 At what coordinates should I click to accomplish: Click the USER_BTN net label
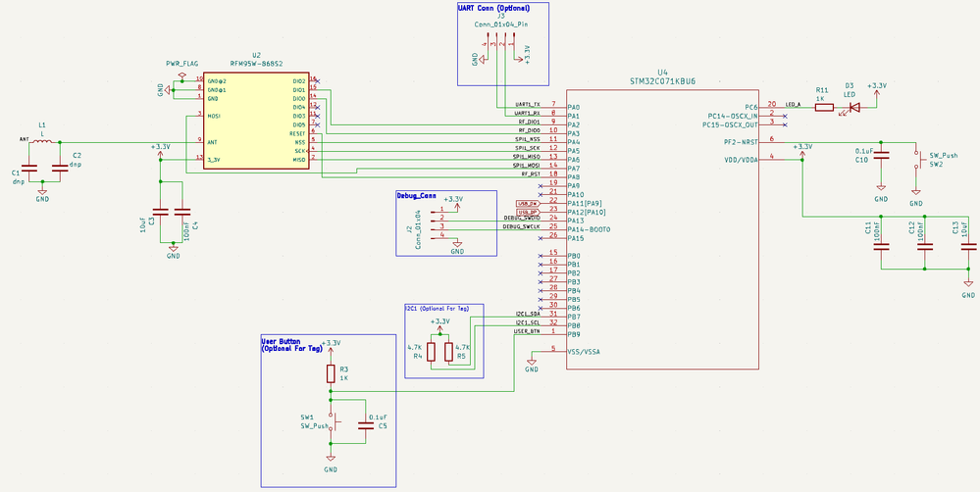527,331
